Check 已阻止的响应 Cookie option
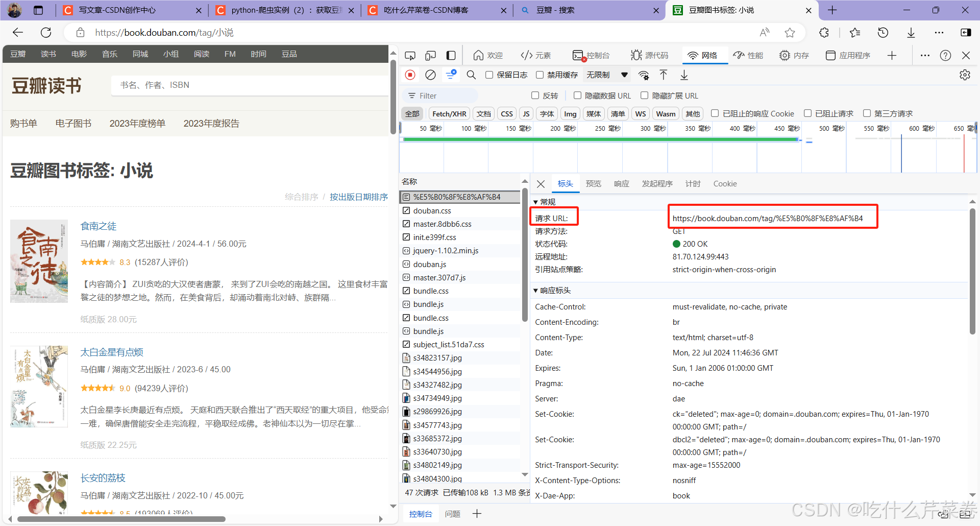Image resolution: width=980 pixels, height=526 pixels. pyautogui.click(x=715, y=113)
